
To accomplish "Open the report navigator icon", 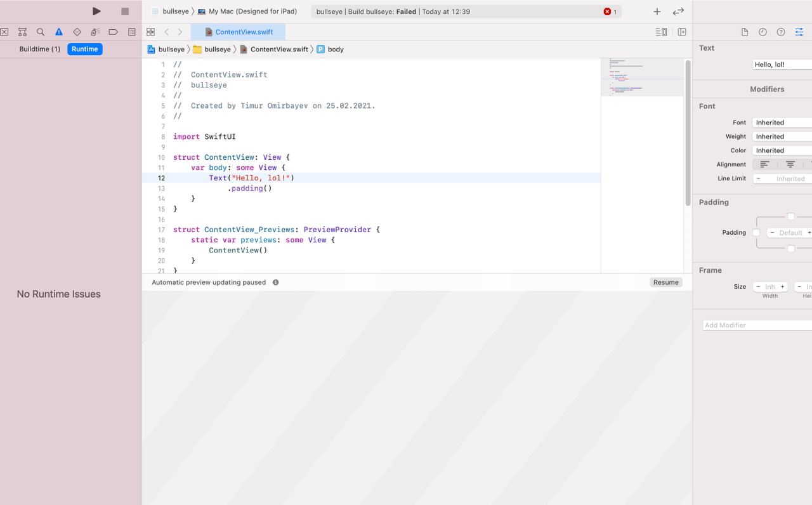I will click(x=132, y=32).
